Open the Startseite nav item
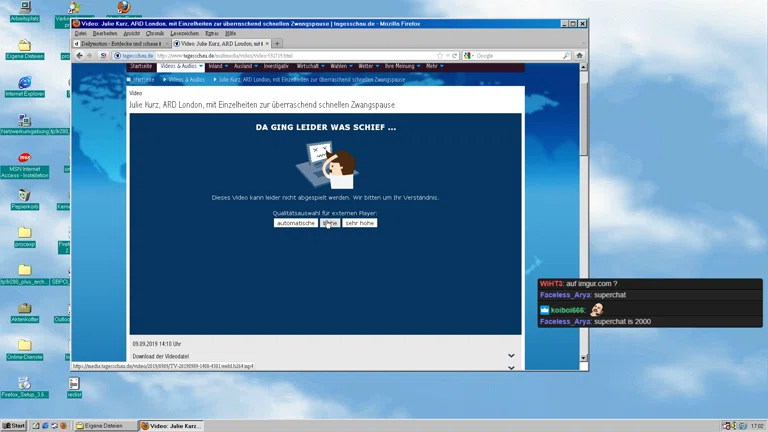Image resolution: width=768 pixels, height=432 pixels. coord(141,66)
